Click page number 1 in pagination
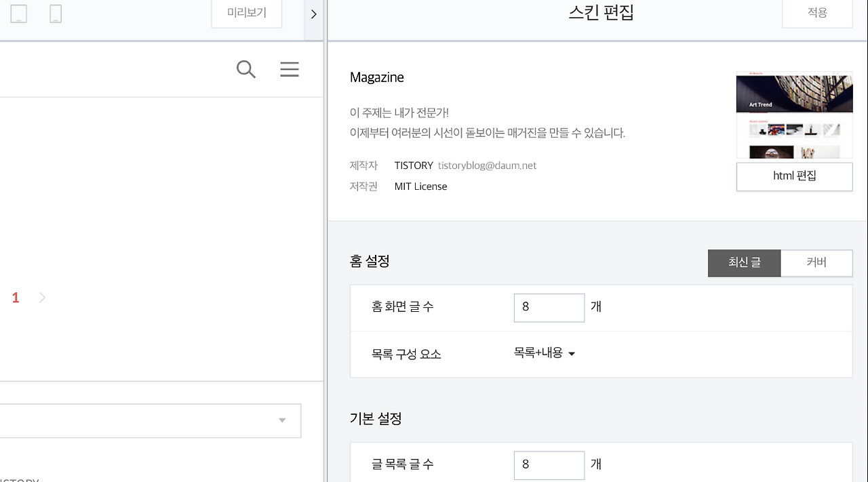 15,297
